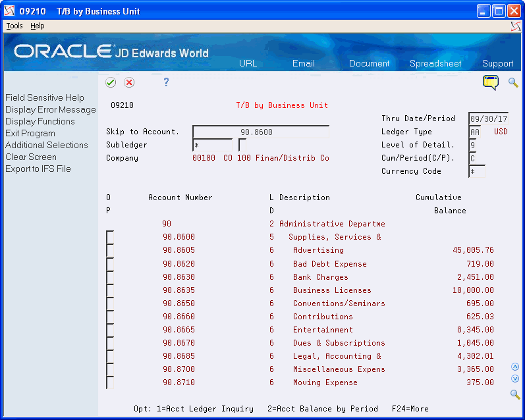This screenshot has width=525, height=420.
Task: Open Additional Selections
Action: [47, 145]
